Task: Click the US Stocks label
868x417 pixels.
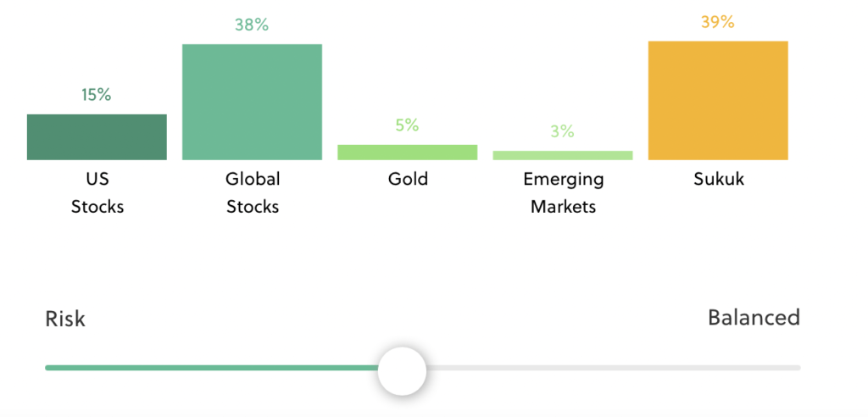Action: [97, 193]
